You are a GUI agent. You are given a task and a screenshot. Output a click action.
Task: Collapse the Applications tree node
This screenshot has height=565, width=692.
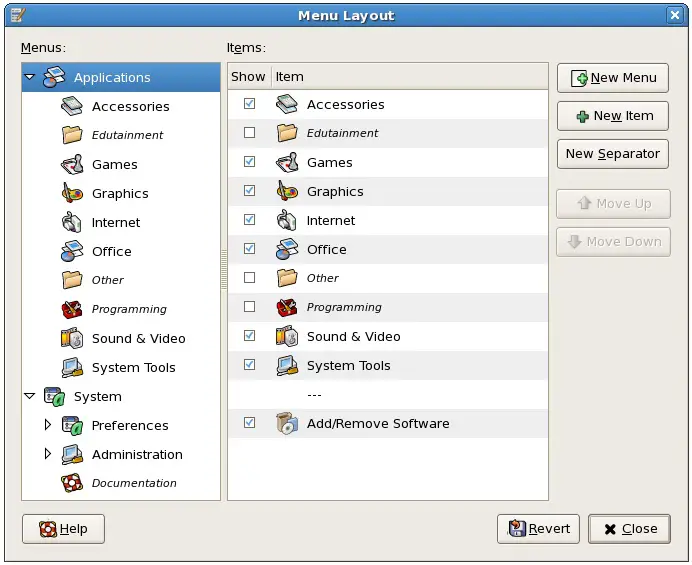tap(30, 77)
